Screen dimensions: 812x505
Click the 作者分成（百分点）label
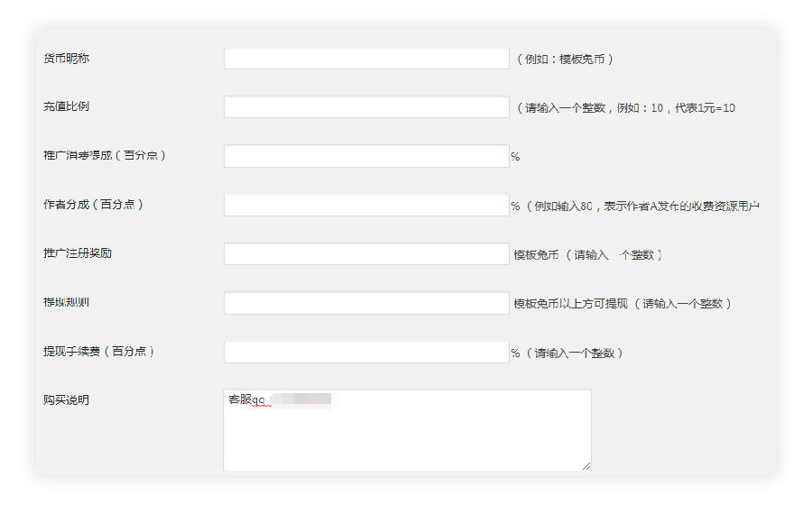tap(93, 205)
